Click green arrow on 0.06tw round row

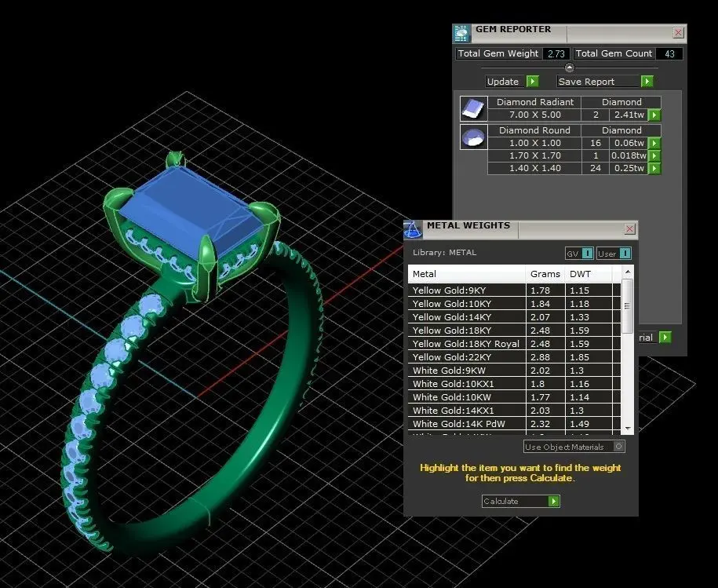[654, 144]
